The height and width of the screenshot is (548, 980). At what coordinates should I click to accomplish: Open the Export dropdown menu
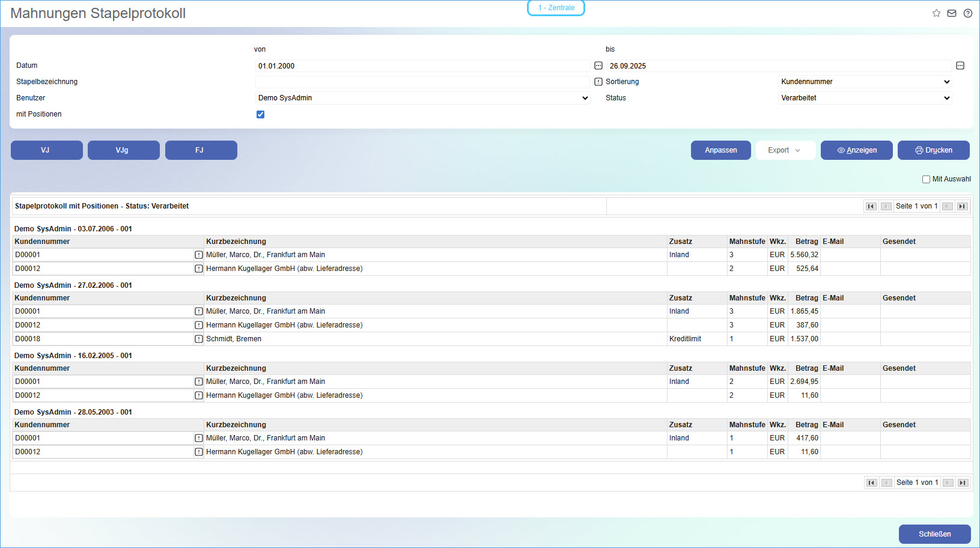click(785, 150)
